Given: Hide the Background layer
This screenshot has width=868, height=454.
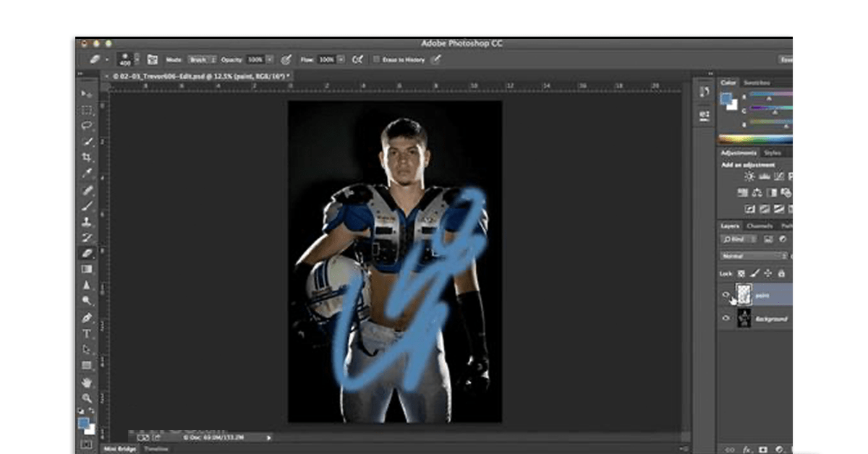Looking at the screenshot, I should click(x=726, y=319).
